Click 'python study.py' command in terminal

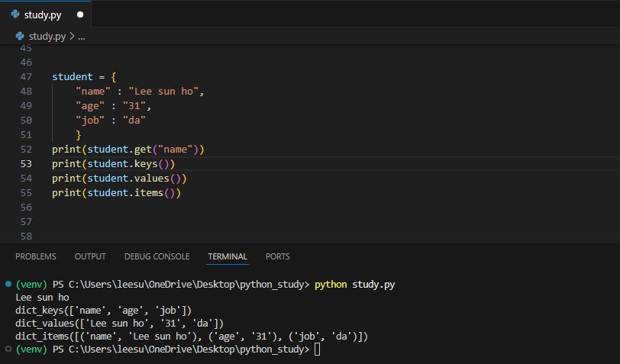[x=355, y=285]
